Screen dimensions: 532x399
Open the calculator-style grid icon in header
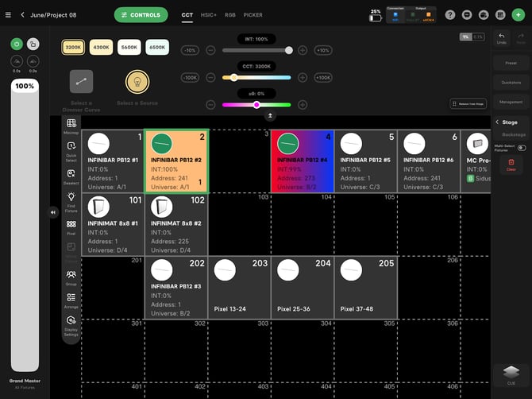pos(500,15)
